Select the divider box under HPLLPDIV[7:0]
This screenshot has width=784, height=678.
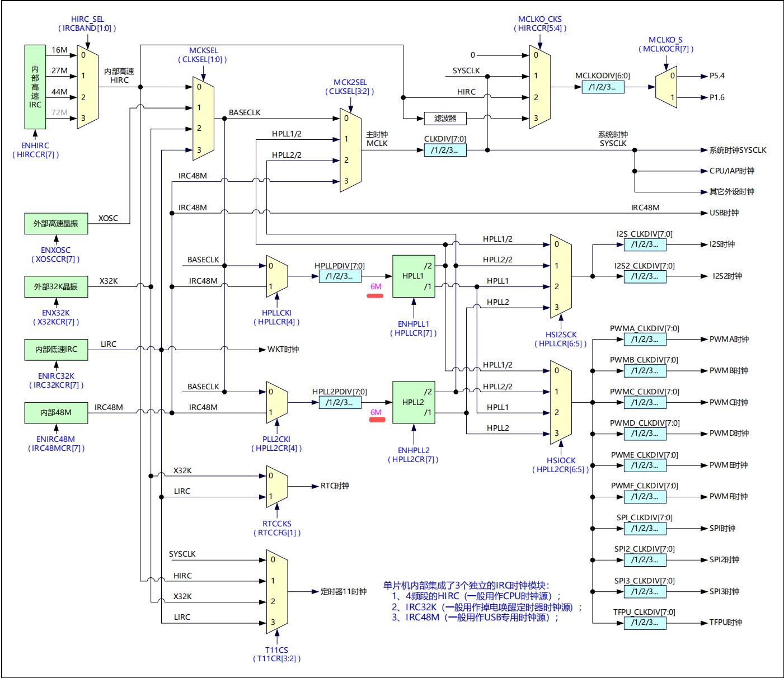tap(340, 276)
